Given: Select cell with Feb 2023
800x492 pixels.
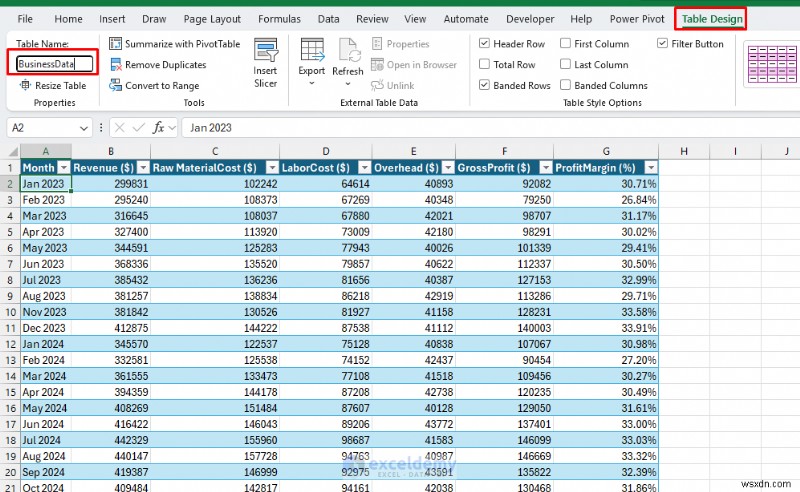Looking at the screenshot, I should tap(45, 200).
